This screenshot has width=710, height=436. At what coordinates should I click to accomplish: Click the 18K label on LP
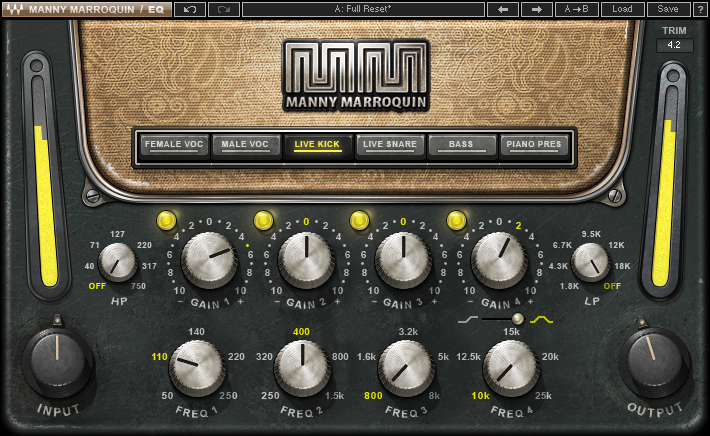click(622, 266)
